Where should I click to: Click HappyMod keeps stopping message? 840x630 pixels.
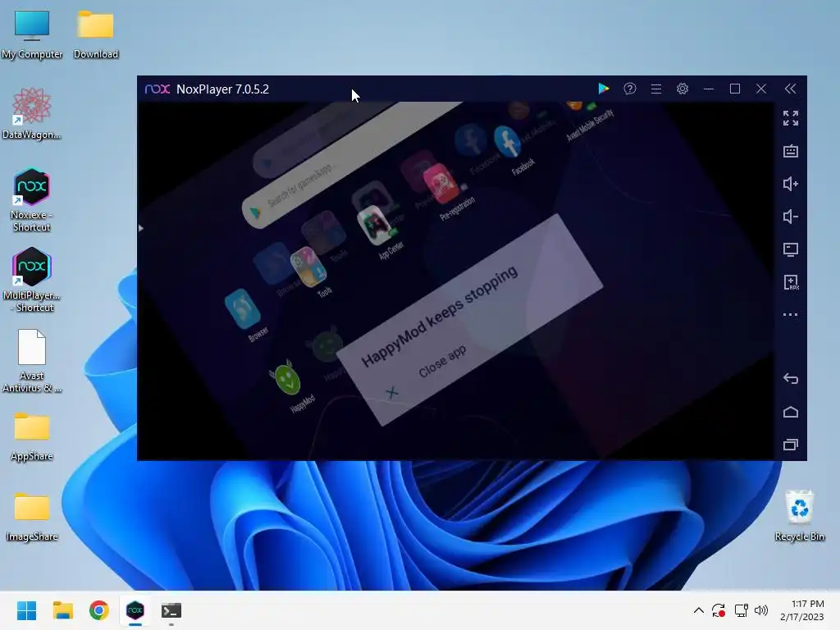click(440, 316)
